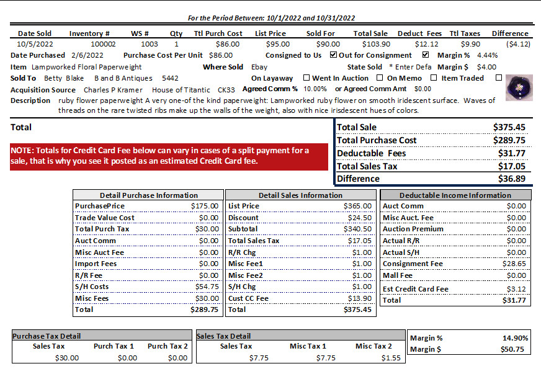
Task: Click the red credit card fee NOTE banner
Action: pyautogui.click(x=169, y=157)
